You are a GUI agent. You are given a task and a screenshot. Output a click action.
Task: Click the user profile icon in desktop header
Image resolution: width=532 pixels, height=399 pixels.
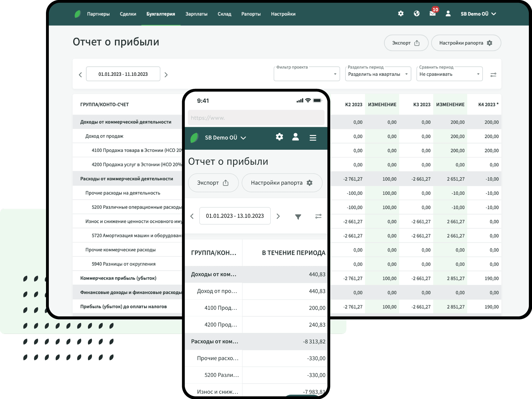[448, 13]
